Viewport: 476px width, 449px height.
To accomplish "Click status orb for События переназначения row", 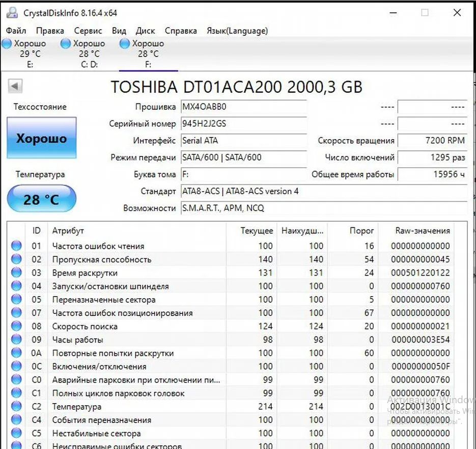I will tap(16, 419).
